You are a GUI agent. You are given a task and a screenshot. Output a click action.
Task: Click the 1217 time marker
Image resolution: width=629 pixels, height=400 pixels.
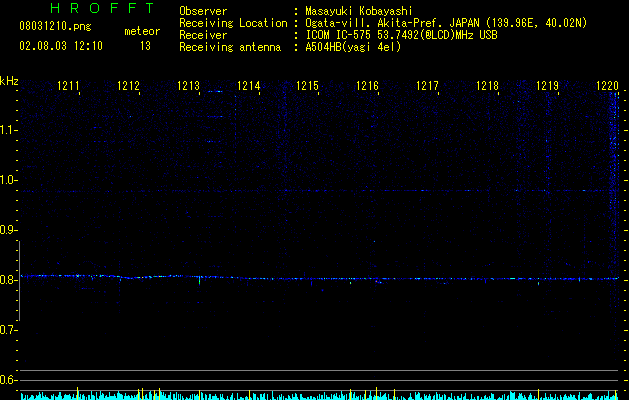click(428, 85)
